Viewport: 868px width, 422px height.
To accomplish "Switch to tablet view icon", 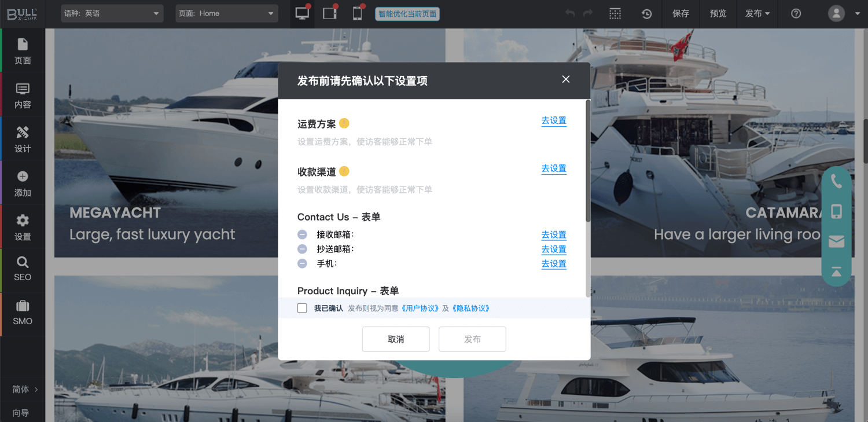I will click(x=330, y=13).
